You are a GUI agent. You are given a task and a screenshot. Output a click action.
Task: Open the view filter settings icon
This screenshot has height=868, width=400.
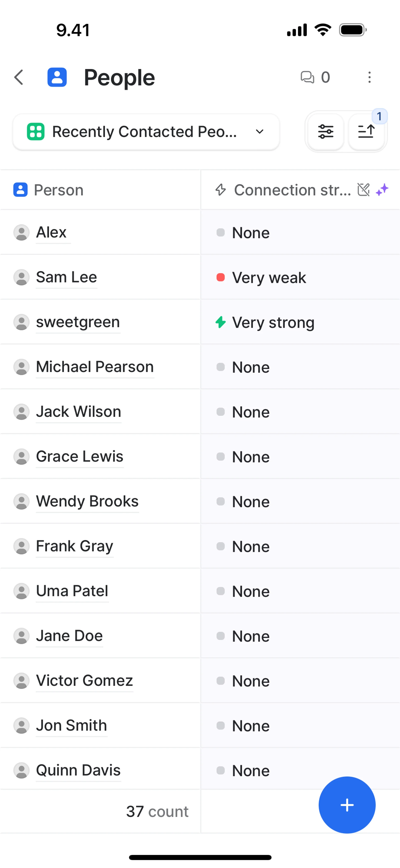(326, 132)
